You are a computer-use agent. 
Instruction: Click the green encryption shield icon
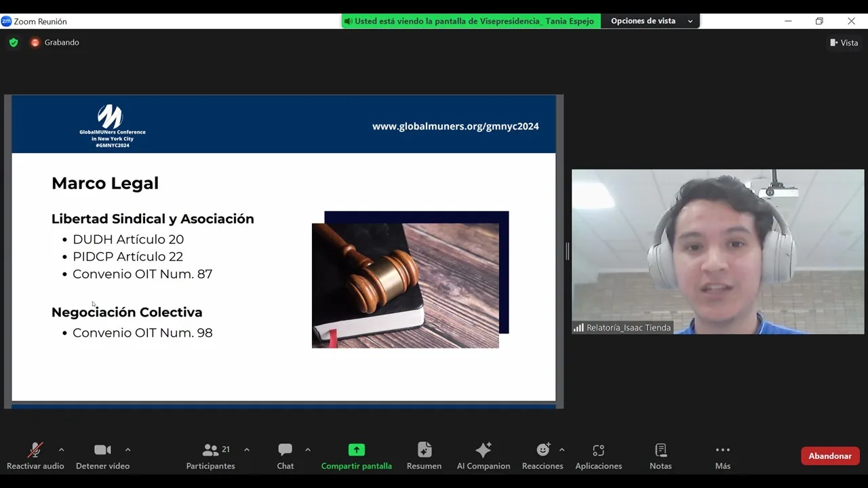(14, 43)
